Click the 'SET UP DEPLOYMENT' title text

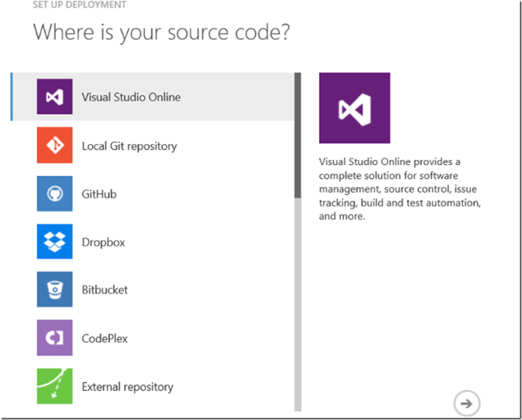point(80,5)
